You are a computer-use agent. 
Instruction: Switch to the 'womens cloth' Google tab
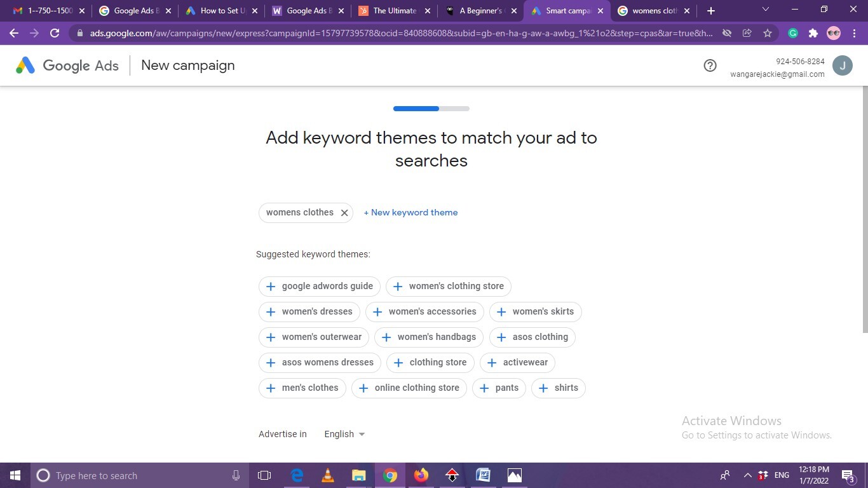coord(653,11)
